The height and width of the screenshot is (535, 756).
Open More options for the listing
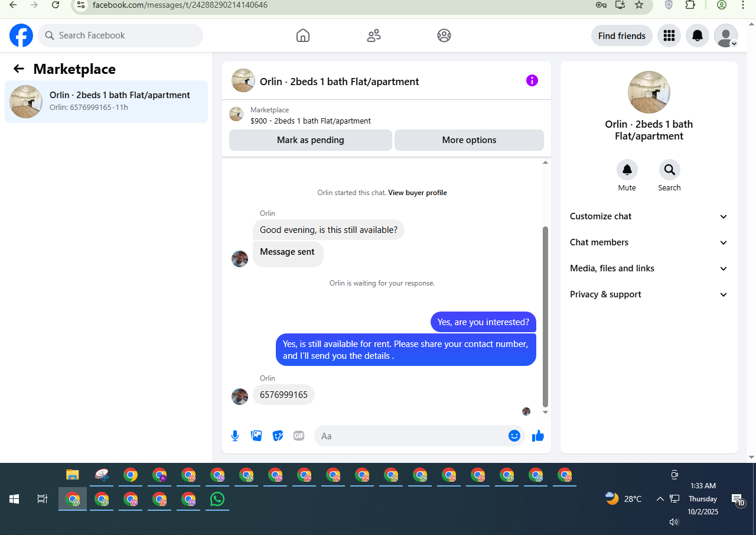(469, 140)
